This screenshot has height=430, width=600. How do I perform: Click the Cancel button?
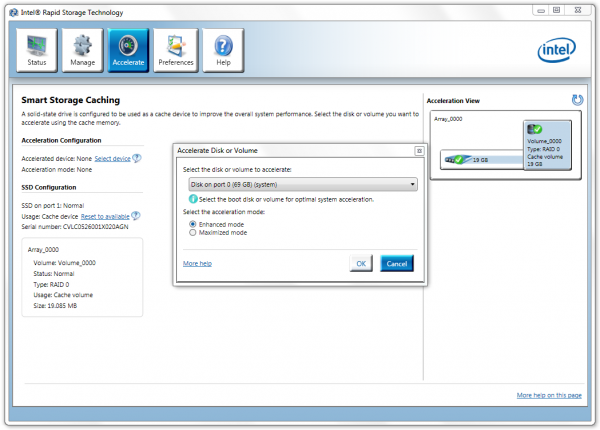[397, 264]
